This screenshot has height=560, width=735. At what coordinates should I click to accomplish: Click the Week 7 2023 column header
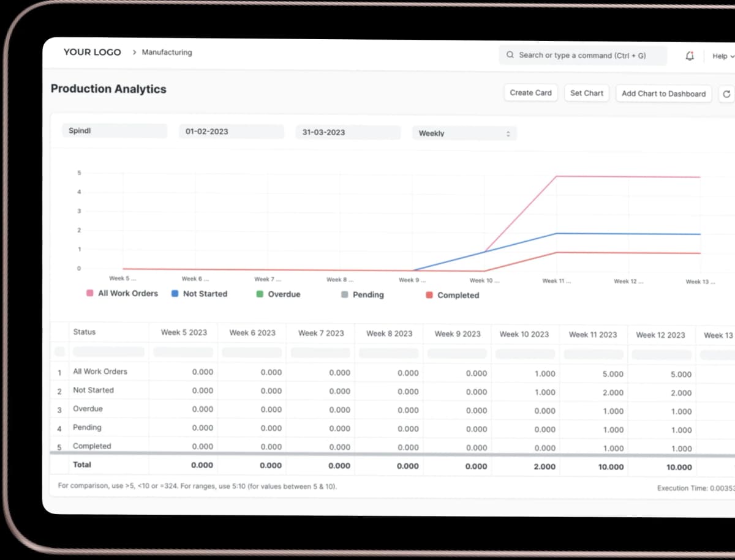(321, 334)
